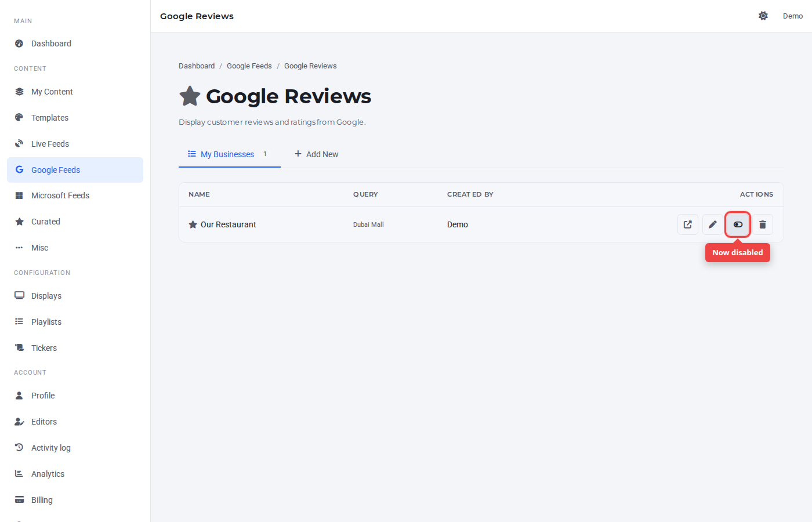
Task: Open Profile account page
Action: click(75, 396)
